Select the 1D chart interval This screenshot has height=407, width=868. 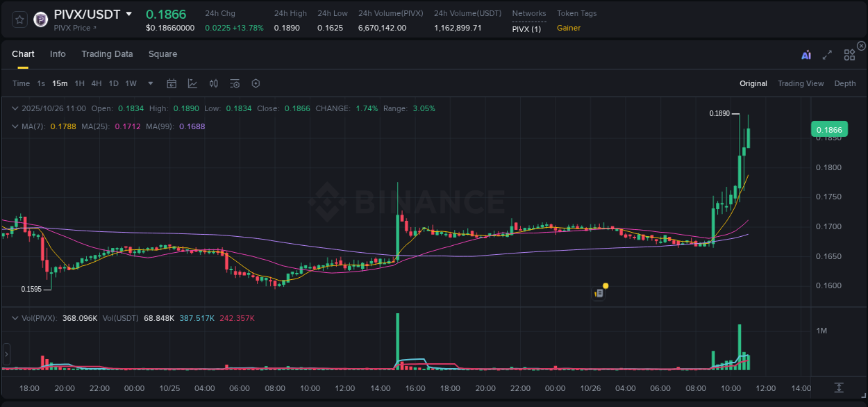coord(113,83)
